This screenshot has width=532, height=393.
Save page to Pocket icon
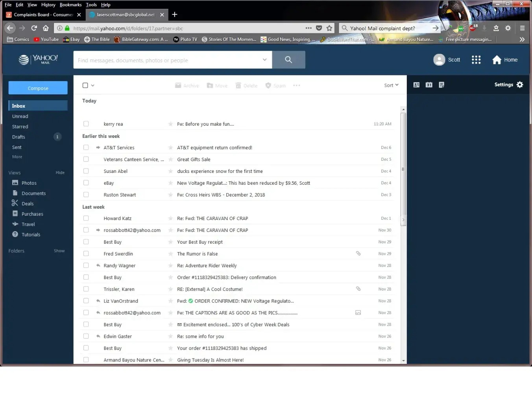[x=319, y=28]
